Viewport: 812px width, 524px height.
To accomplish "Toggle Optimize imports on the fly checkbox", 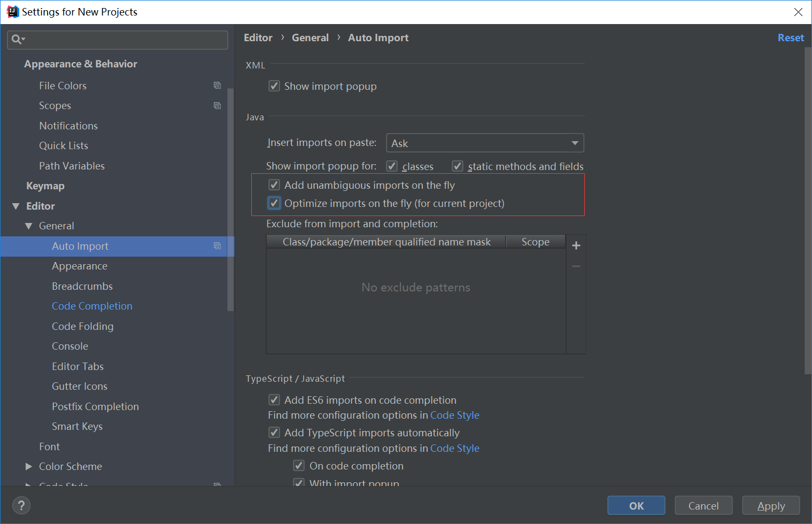I will pos(274,203).
